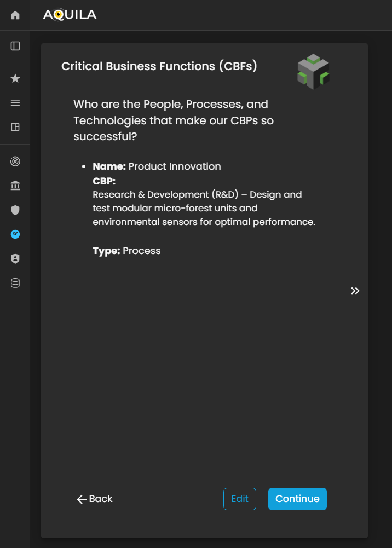
Task: Click the Back arrow link
Action: (x=95, y=499)
